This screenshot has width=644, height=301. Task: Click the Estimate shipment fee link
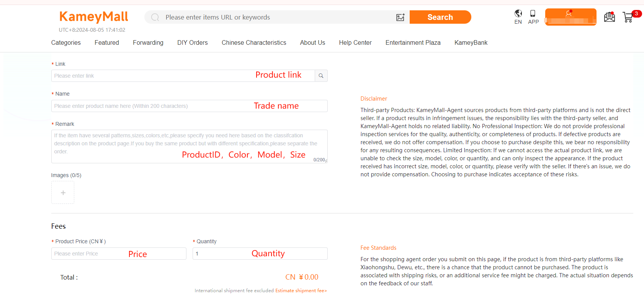tap(301, 291)
